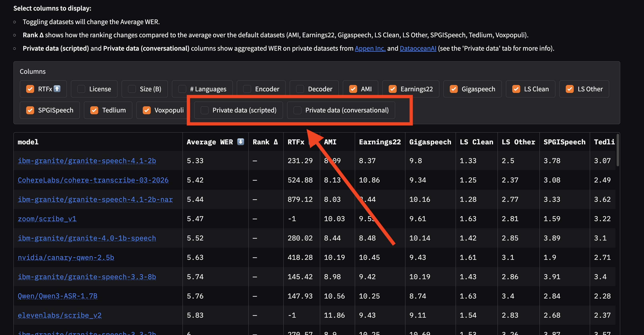Screen dimensions: 644x335
Task: Select RTFx value 524.88
Action: click(x=300, y=180)
